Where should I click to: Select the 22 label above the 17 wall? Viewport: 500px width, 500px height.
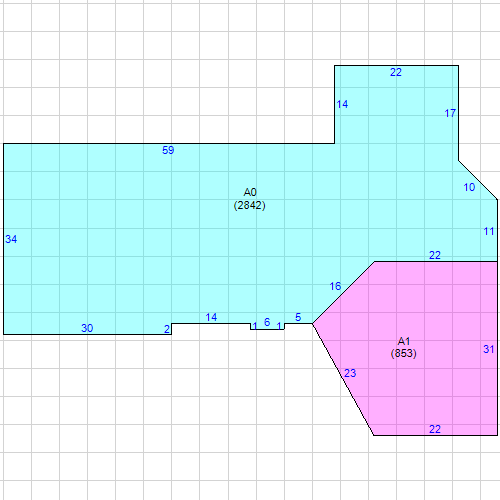(x=396, y=72)
